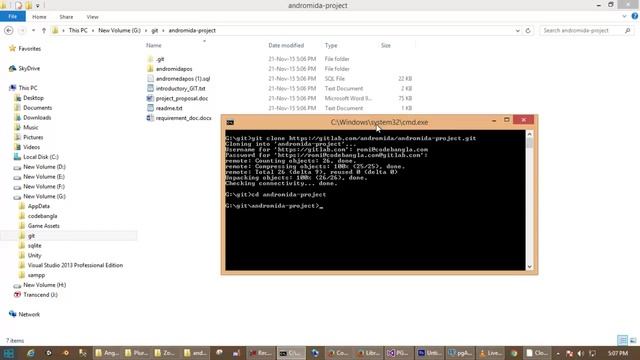The width and height of the screenshot is (640, 360).
Task: Switch to large icons view layout
Action: (x=633, y=340)
